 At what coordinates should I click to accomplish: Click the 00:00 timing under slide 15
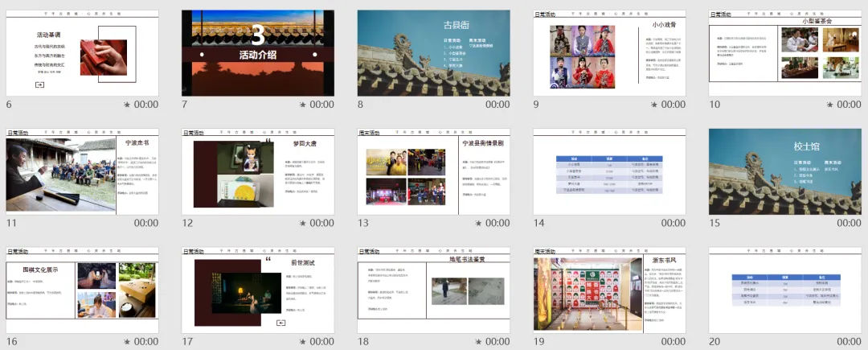(x=849, y=223)
